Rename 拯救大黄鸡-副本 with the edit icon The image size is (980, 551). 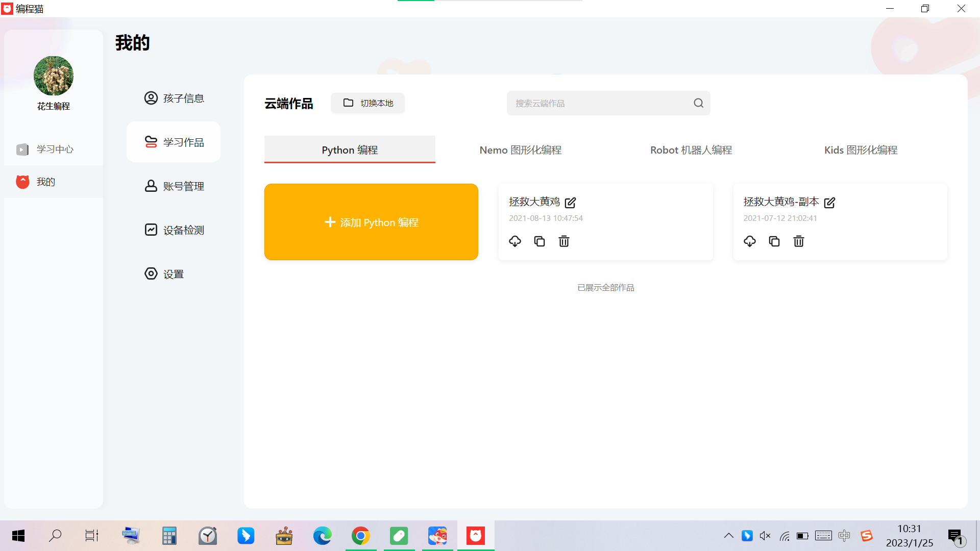(829, 203)
